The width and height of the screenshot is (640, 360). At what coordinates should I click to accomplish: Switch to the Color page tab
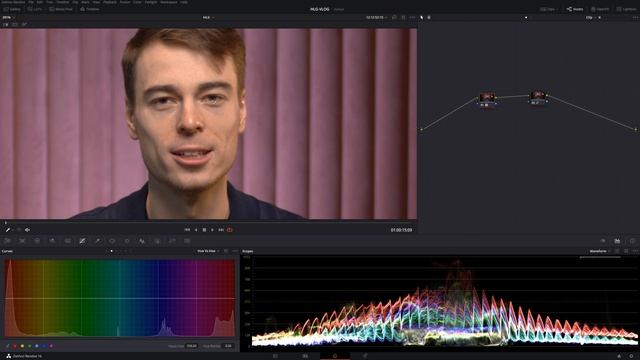(x=335, y=356)
